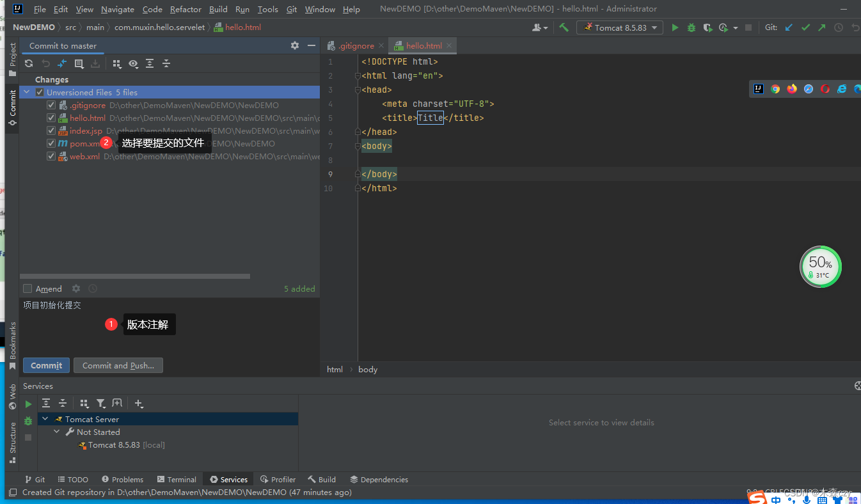Image resolution: width=861 pixels, height=504 pixels.
Task: Collapse all nodes in Commit changes tree
Action: (x=166, y=63)
